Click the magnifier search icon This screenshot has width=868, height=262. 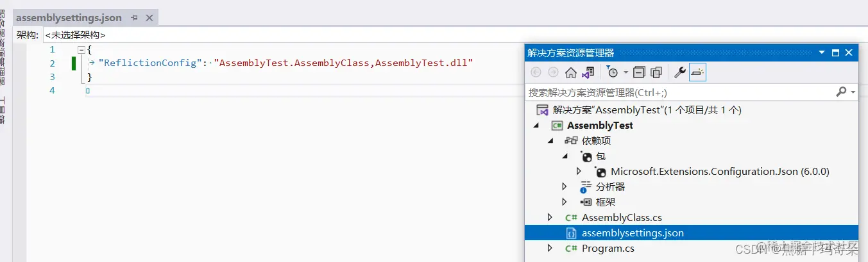(x=841, y=92)
